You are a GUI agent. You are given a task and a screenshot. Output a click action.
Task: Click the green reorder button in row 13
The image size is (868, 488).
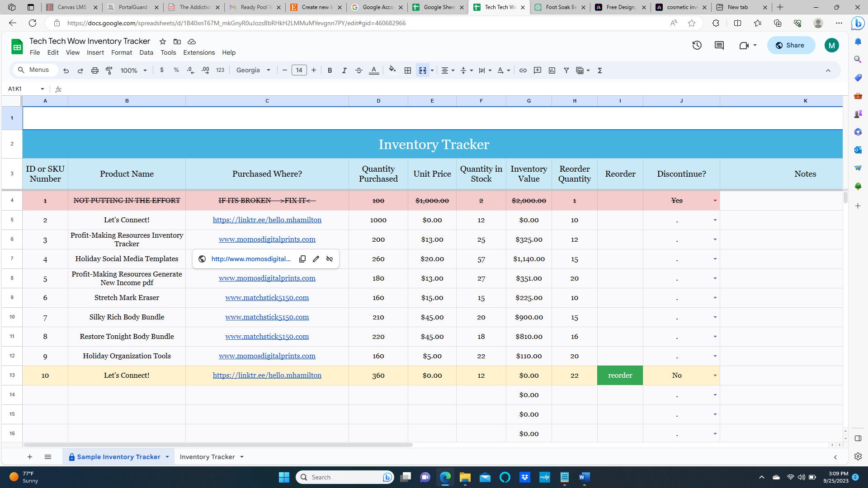coord(620,375)
